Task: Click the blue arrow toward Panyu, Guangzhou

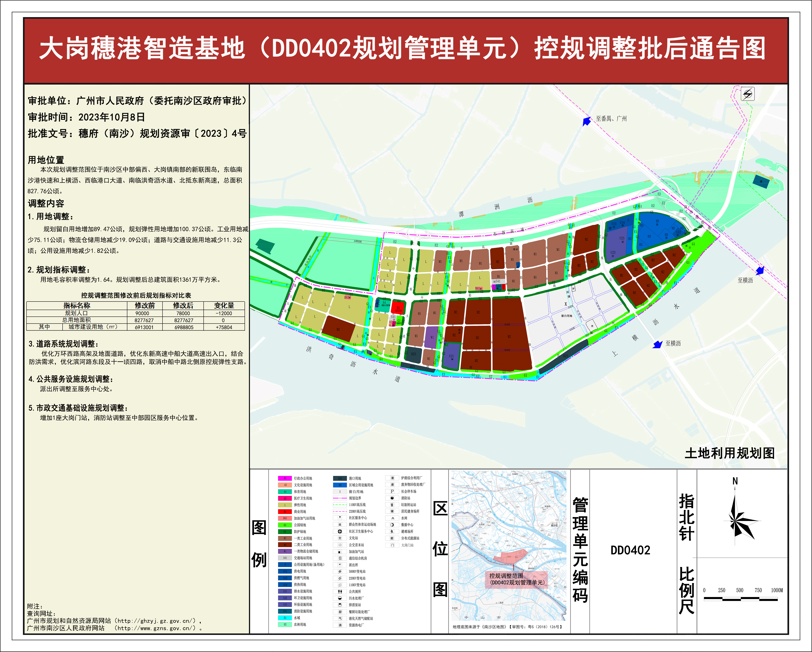Action: click(x=586, y=121)
